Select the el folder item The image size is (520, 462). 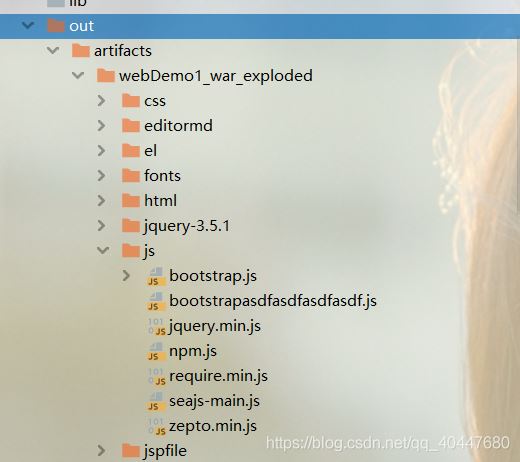[x=139, y=151]
